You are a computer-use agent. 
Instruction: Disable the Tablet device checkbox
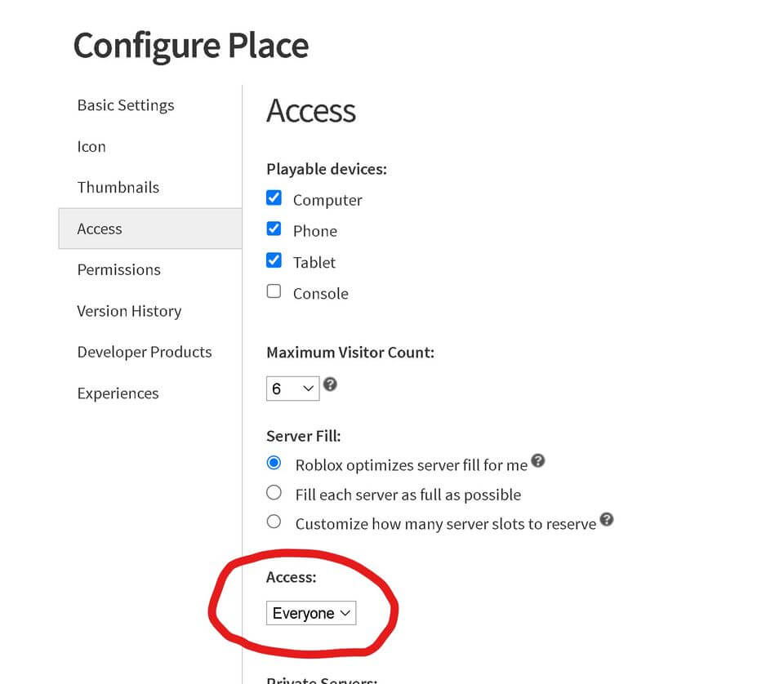click(274, 260)
